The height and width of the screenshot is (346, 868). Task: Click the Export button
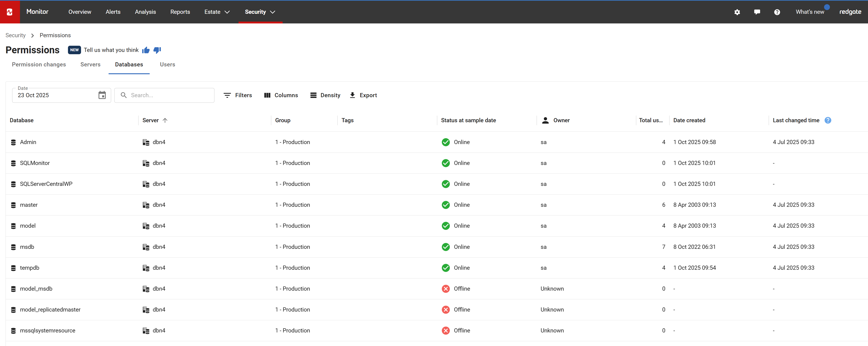(x=363, y=95)
